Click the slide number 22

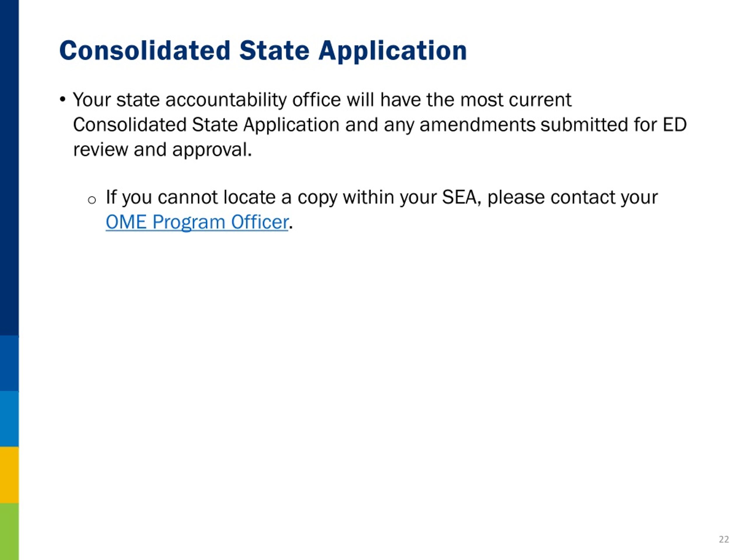724,539
